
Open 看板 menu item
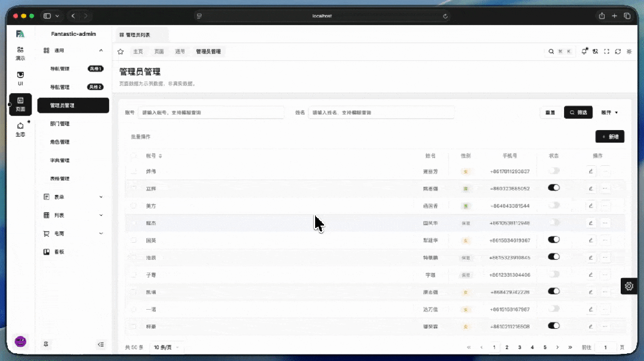(x=73, y=252)
